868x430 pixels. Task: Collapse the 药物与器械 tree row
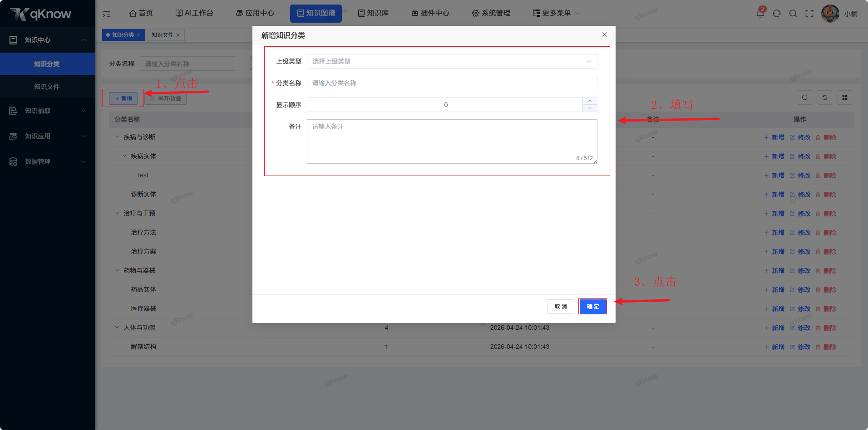[x=117, y=270]
